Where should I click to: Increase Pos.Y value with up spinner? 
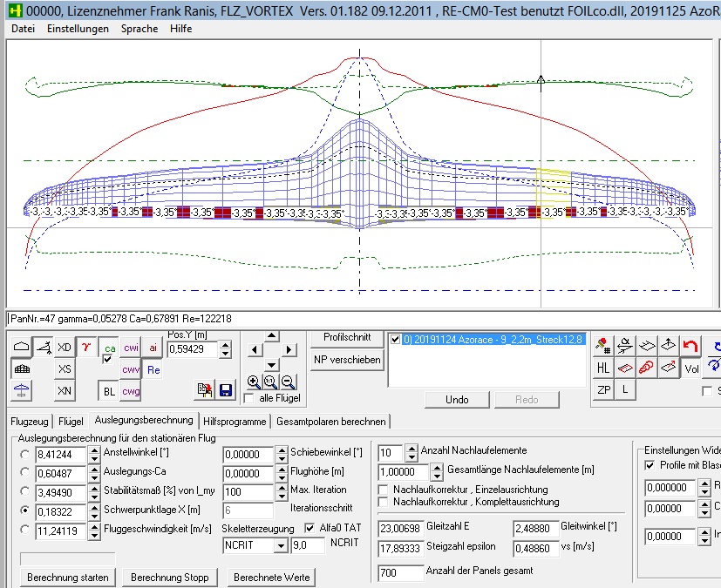[x=226, y=344]
